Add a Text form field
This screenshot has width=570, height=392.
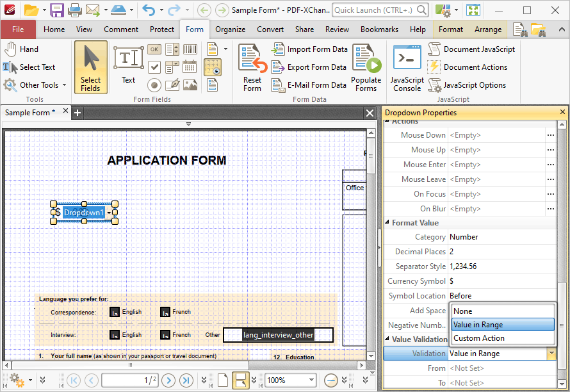point(128,65)
